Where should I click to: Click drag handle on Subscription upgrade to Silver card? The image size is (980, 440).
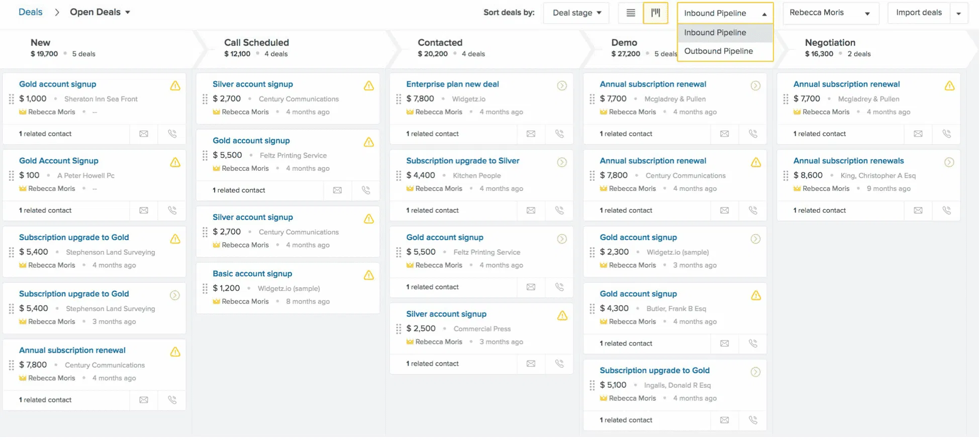coord(399,176)
